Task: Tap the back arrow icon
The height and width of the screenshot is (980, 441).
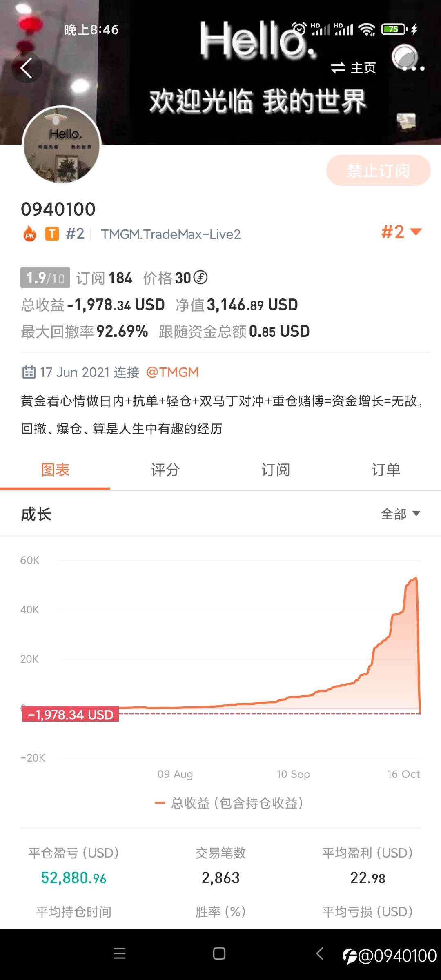Action: [27, 68]
